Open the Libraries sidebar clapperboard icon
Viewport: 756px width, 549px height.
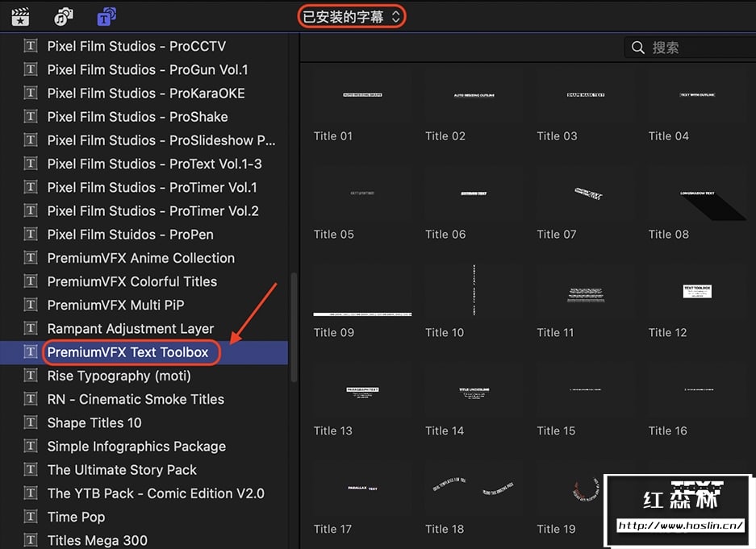point(20,17)
